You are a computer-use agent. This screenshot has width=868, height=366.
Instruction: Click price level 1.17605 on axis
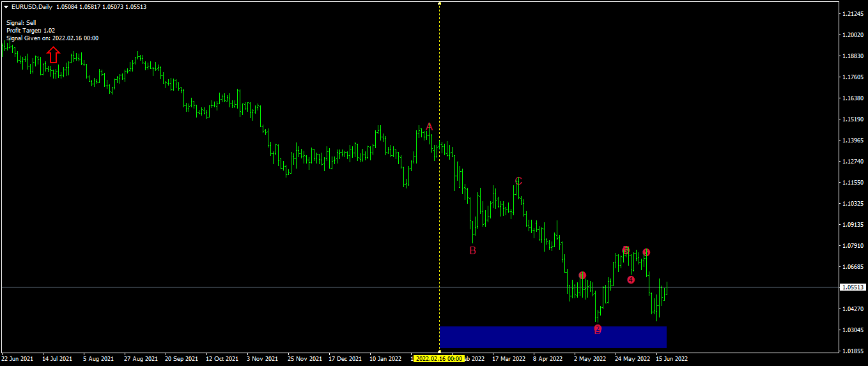click(x=853, y=77)
